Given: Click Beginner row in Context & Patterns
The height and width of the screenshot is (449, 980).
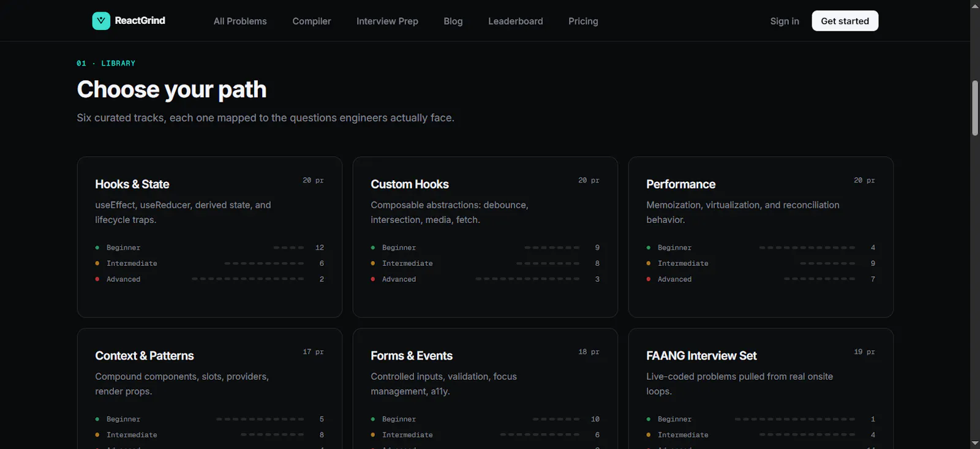Looking at the screenshot, I should 209,419.
